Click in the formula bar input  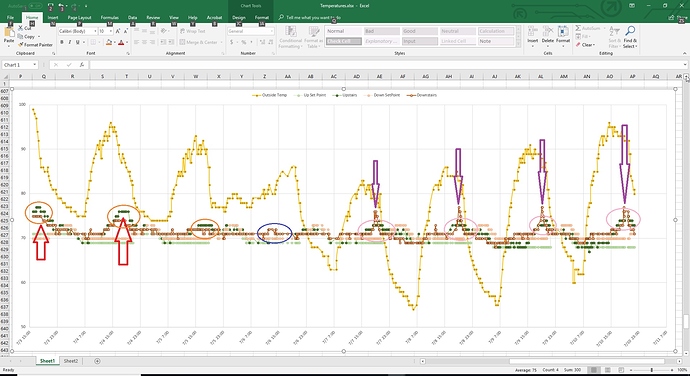[388, 65]
